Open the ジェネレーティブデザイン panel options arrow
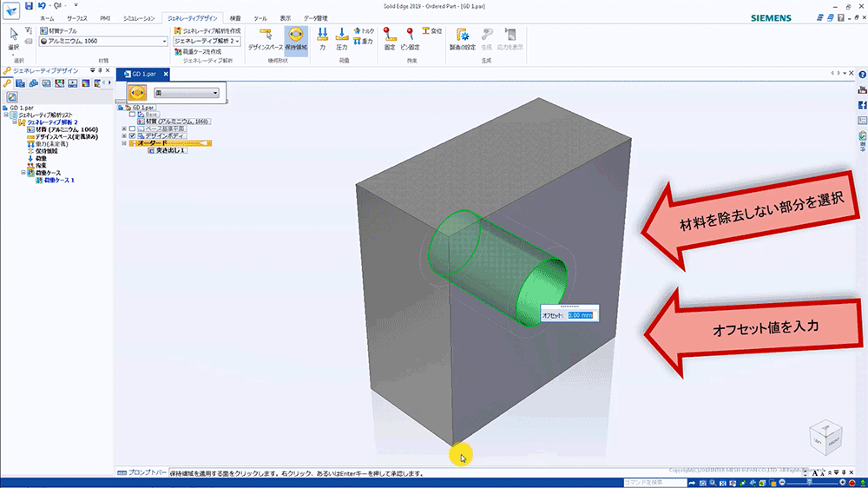This screenshot has height=488, width=868. (93, 70)
